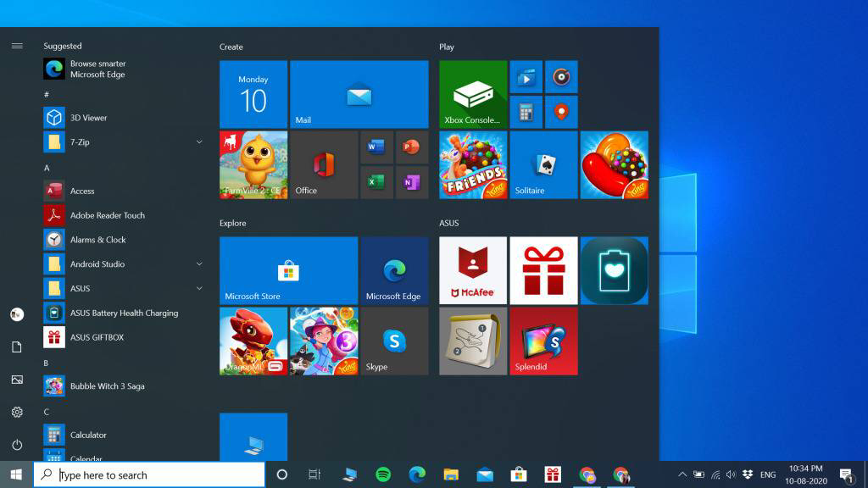Open the Candy Crush Saga tile
Viewport: 868px width, 488px height.
click(x=615, y=165)
